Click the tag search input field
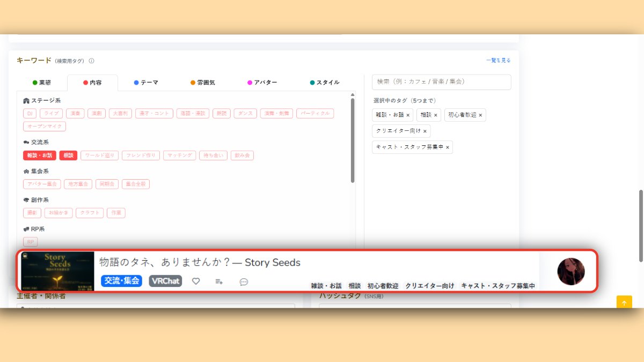644x362 pixels. pyautogui.click(x=441, y=82)
